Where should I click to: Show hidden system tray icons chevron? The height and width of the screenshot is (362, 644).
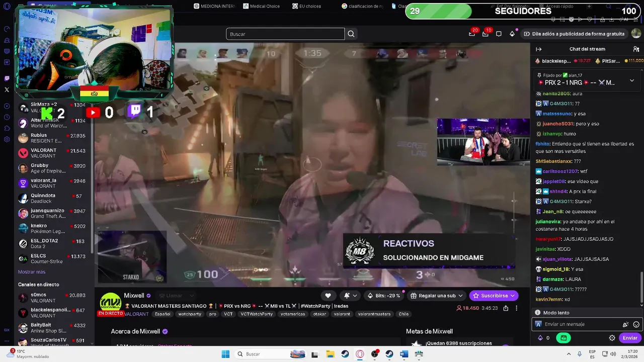(569, 354)
